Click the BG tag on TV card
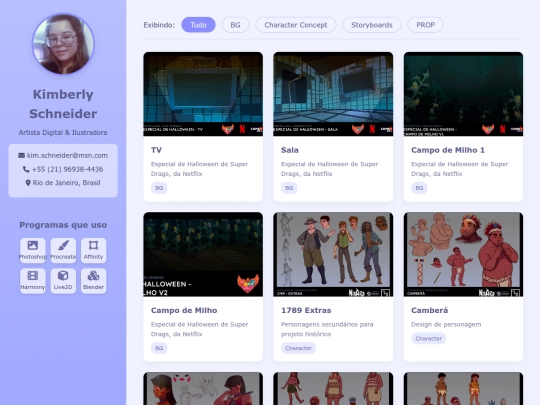 (x=159, y=188)
